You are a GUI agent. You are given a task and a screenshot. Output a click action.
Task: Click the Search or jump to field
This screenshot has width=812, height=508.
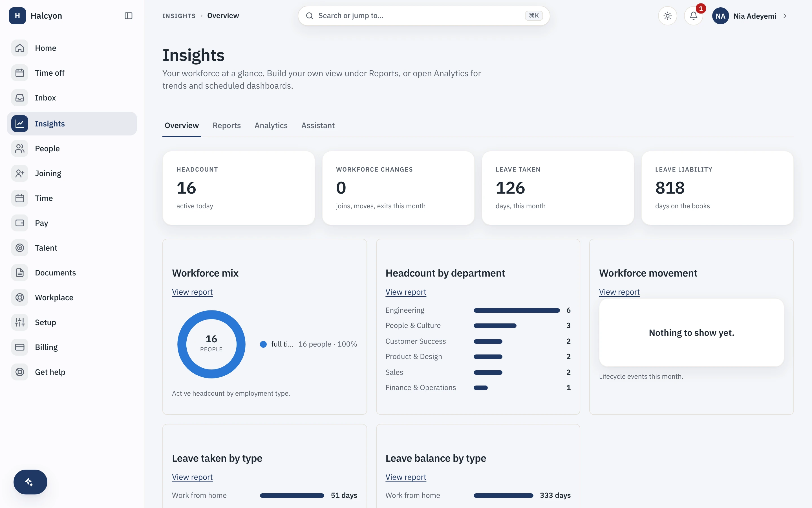[x=424, y=16]
